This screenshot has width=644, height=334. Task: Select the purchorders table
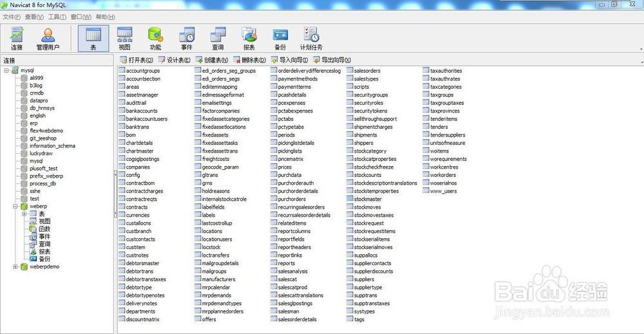click(x=292, y=199)
